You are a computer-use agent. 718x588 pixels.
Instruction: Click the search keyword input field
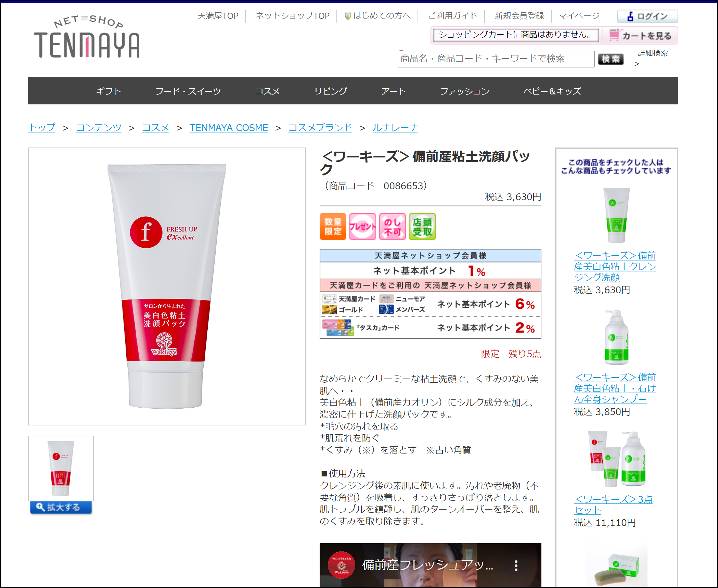click(496, 59)
